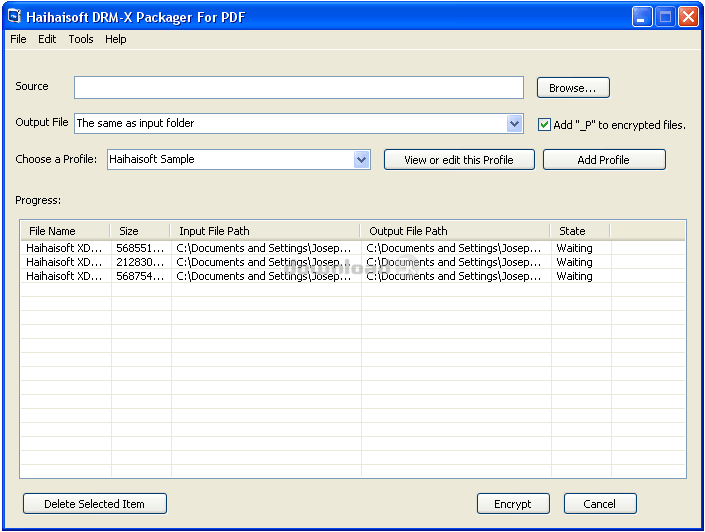
Task: Expand the Choose a Profile dropdown arrow
Action: (361, 159)
